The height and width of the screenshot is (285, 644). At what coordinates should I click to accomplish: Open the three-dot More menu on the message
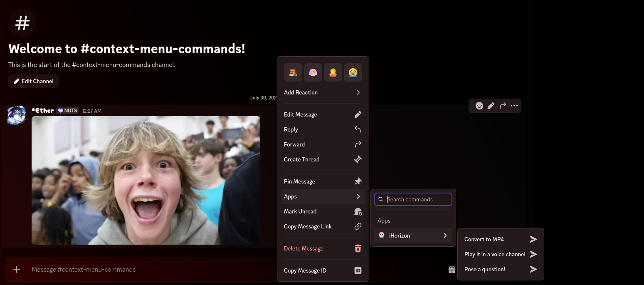click(514, 106)
